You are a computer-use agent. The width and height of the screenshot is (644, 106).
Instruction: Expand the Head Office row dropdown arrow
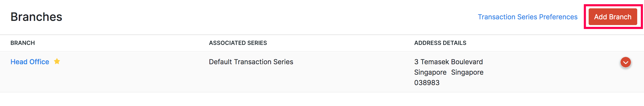[x=625, y=62]
